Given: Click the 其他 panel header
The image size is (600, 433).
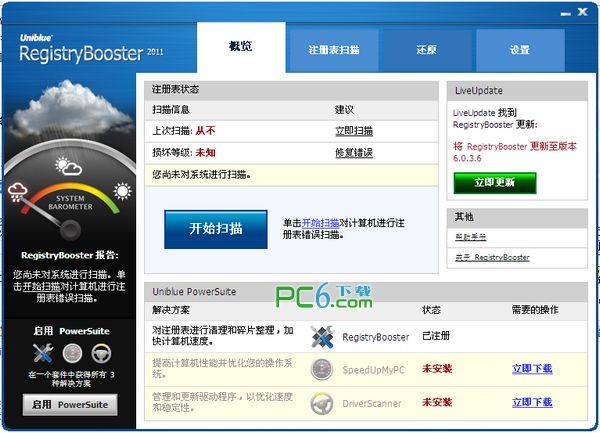Looking at the screenshot, I should coord(517,218).
